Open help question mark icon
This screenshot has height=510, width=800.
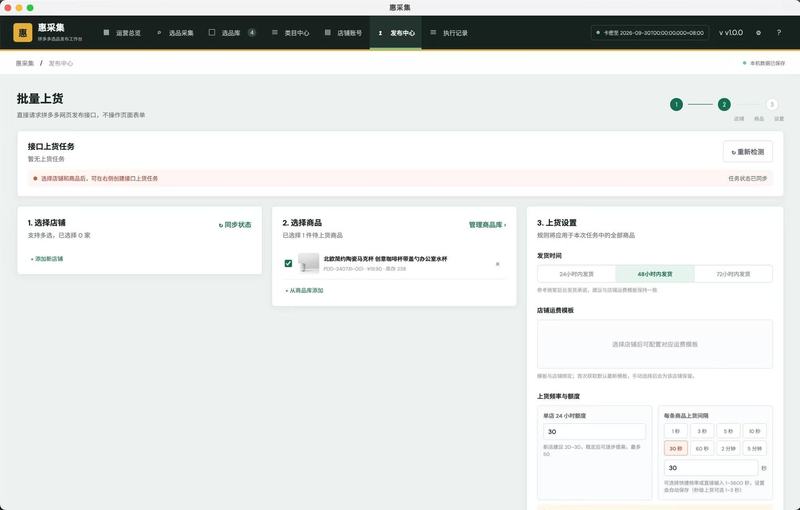pyautogui.click(x=779, y=33)
